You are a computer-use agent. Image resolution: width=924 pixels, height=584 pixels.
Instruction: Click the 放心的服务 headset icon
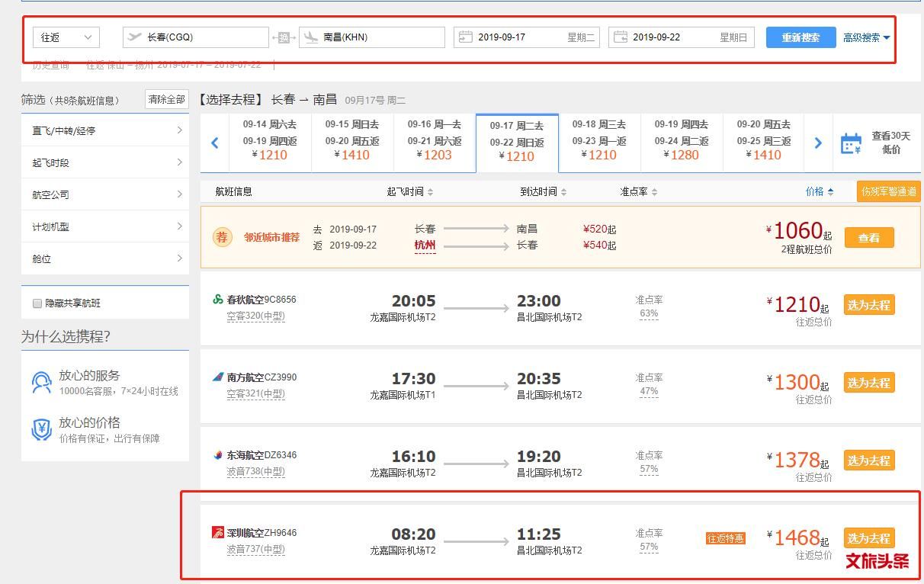pos(42,382)
